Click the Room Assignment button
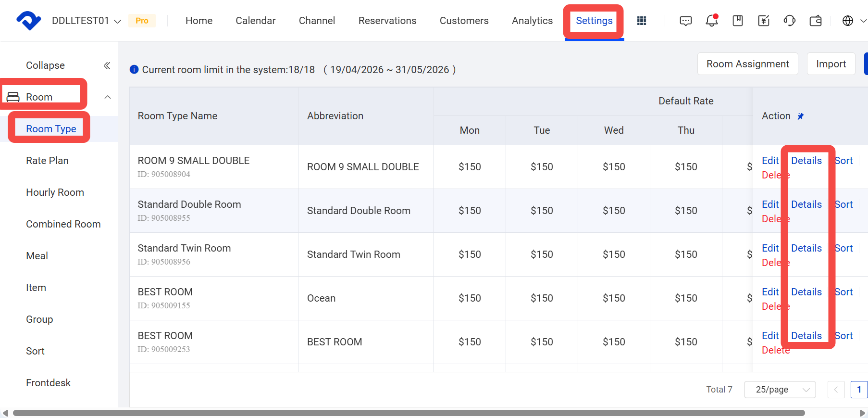This screenshot has height=418, width=868. tap(748, 64)
